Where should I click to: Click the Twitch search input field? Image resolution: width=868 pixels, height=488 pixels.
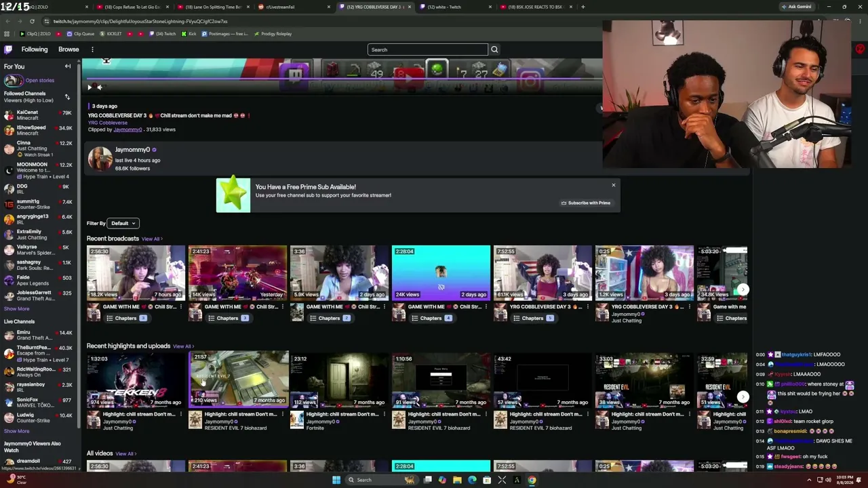pyautogui.click(x=428, y=49)
